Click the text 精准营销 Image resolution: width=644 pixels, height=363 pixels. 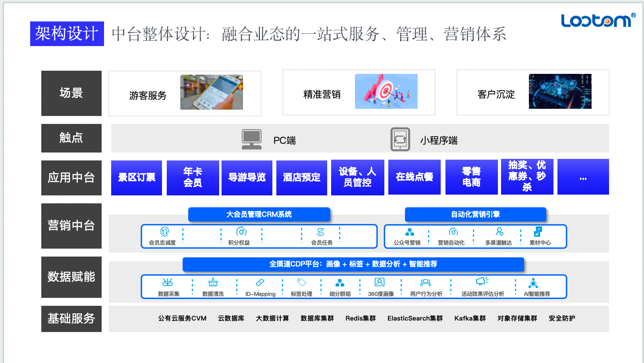[322, 95]
